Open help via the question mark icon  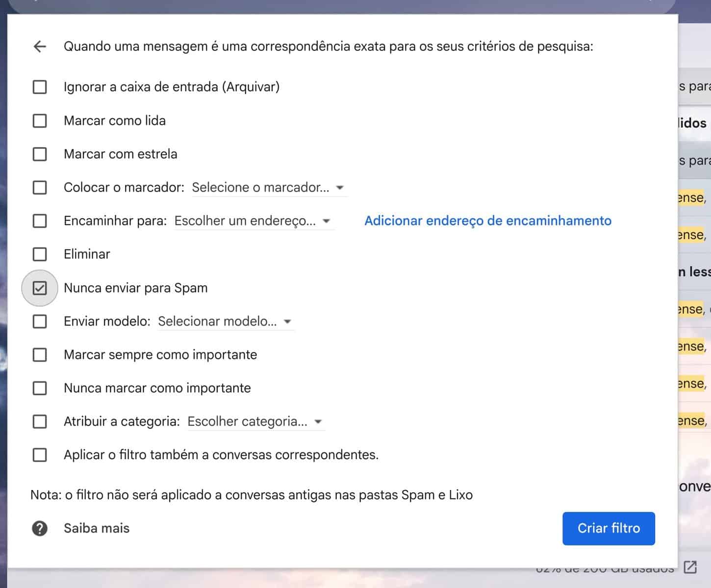coord(40,528)
